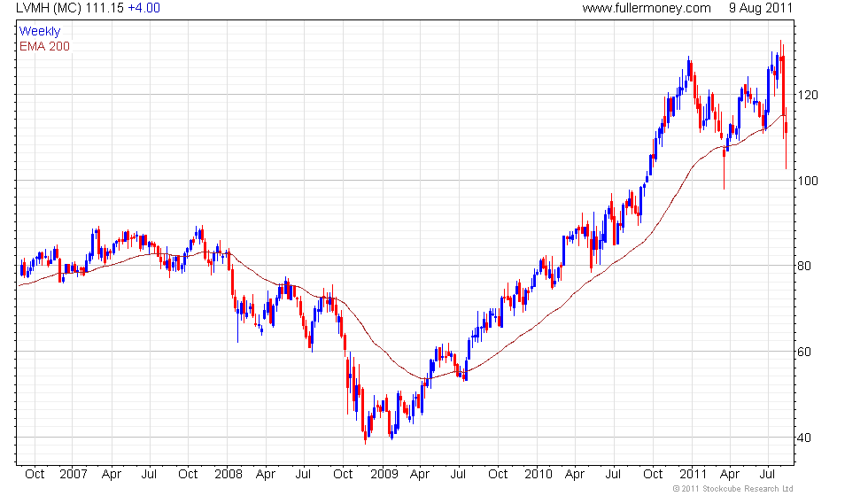Click the '2011' year axis label

(694, 475)
